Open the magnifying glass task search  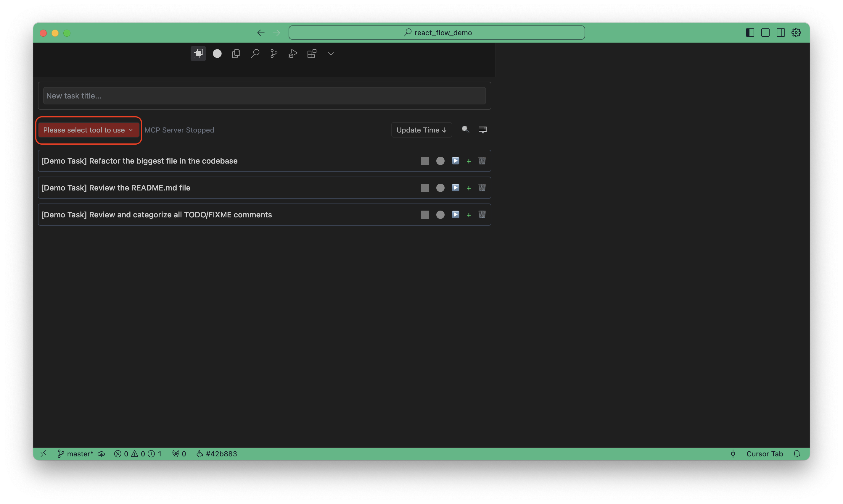pos(465,129)
